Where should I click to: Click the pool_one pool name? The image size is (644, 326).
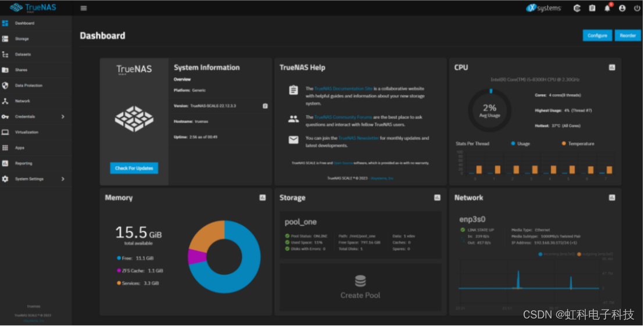[x=300, y=222]
